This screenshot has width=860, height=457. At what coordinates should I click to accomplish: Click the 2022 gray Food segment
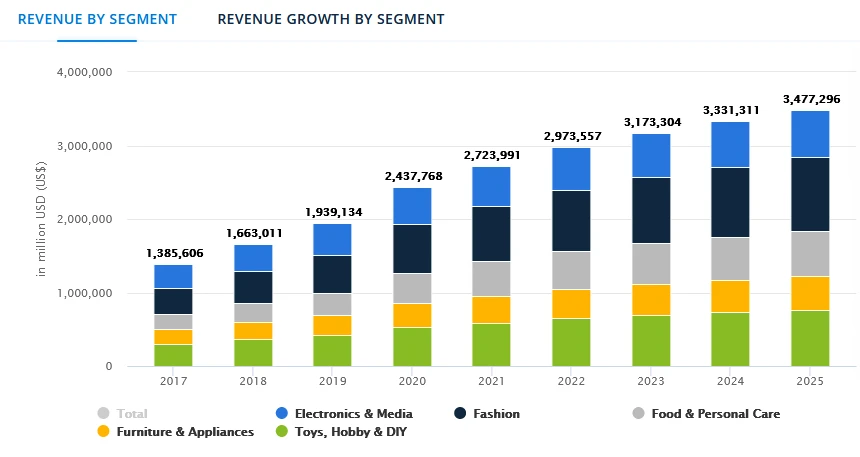point(571,270)
